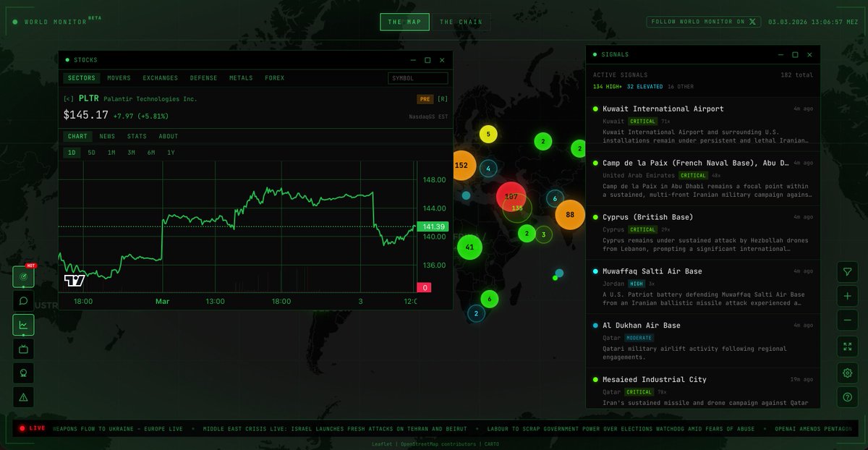
Task: Toggle the stocks chart panel icon in sidebar
Action: (23, 325)
